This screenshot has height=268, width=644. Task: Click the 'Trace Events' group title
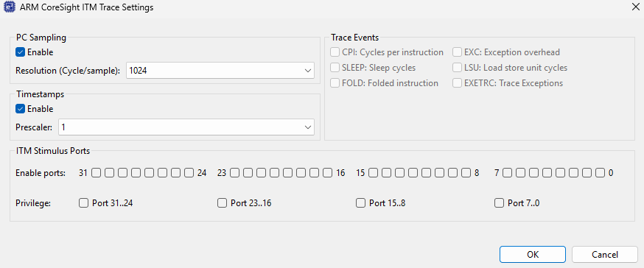(x=355, y=38)
